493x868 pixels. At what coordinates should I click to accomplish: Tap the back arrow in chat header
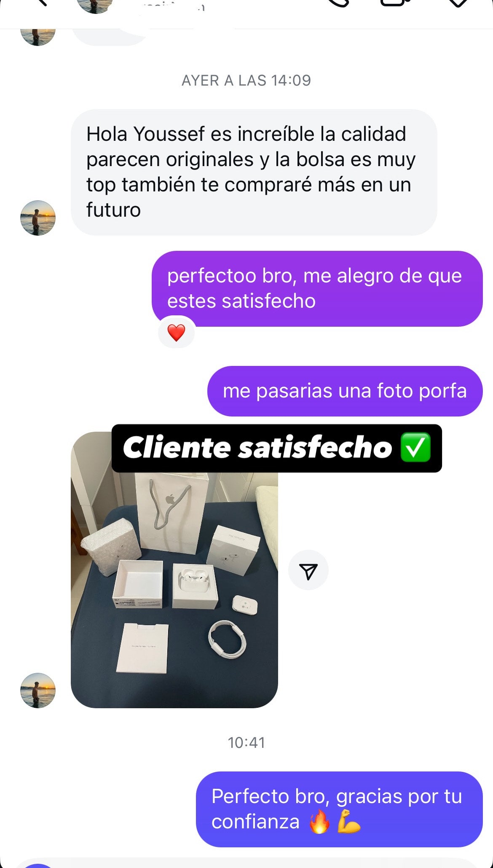(x=42, y=3)
